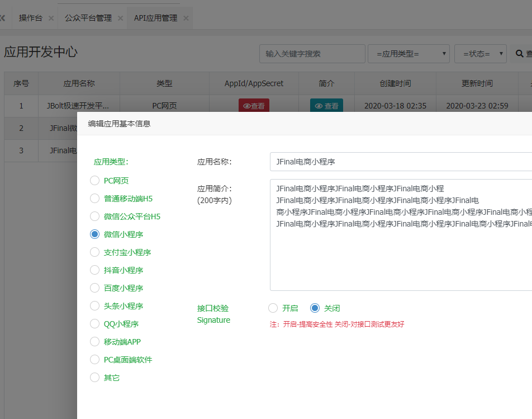Choose 微信公众平台H5 radio option

click(x=94, y=216)
